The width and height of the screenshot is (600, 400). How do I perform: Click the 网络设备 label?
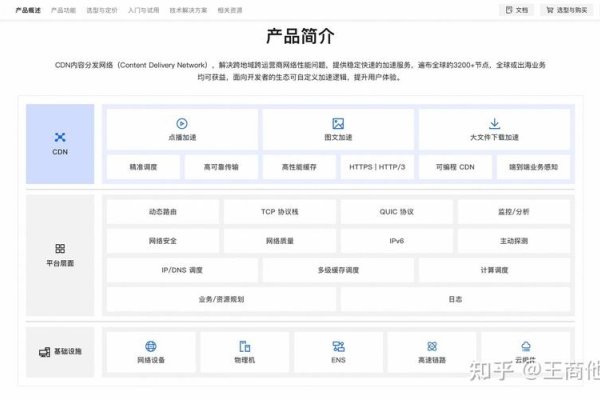click(151, 360)
